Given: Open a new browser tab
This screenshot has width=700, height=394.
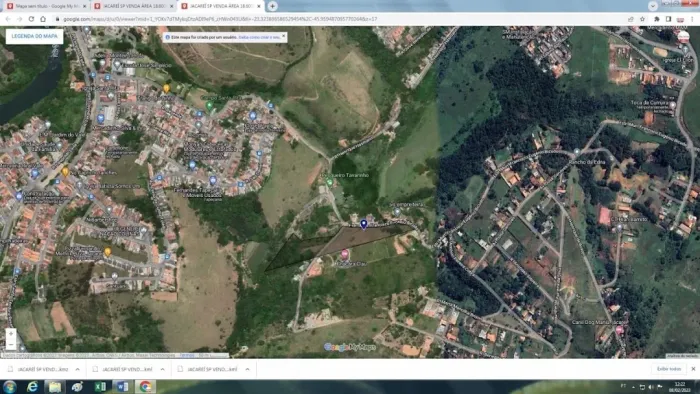Looking at the screenshot, I should 272,6.
